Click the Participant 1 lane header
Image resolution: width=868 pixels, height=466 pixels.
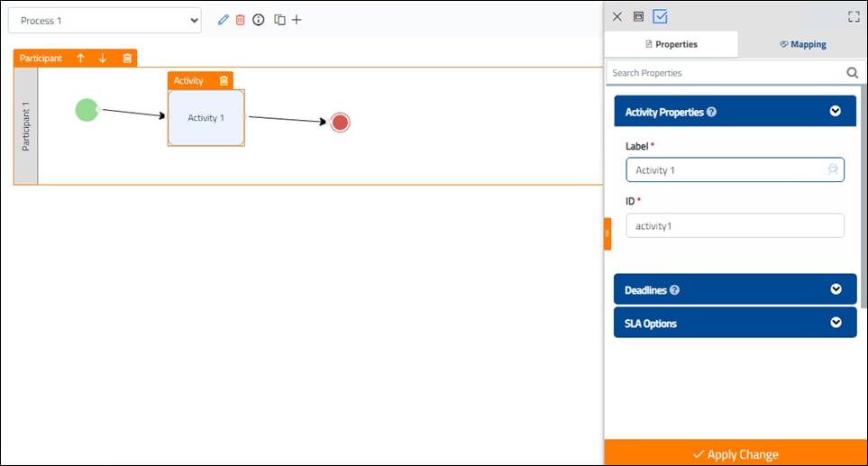coord(25,126)
